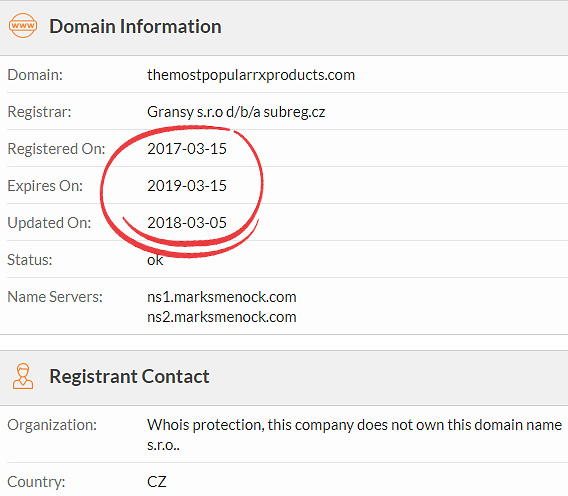Click name server ns1.marksmenock.com

pyautogui.click(x=222, y=297)
